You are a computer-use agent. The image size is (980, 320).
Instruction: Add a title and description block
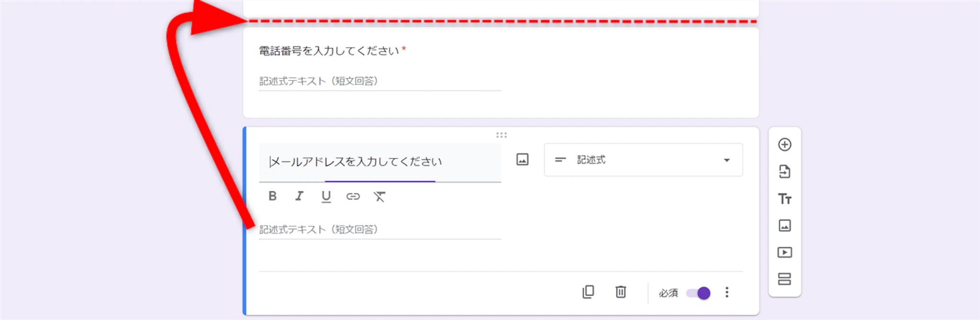pos(784,199)
